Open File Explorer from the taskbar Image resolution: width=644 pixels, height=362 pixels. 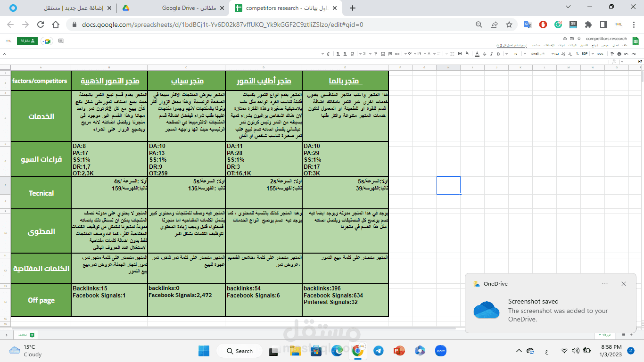[295, 351]
